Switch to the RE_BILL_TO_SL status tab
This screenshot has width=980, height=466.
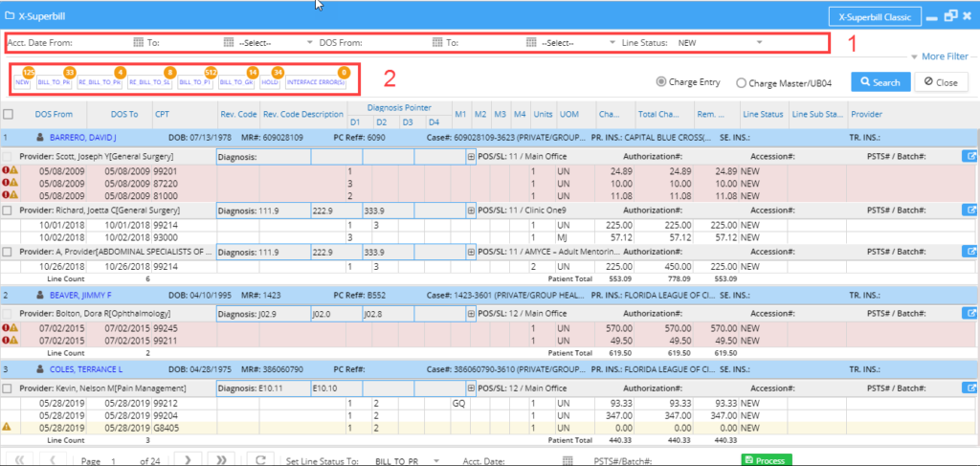pos(149,82)
